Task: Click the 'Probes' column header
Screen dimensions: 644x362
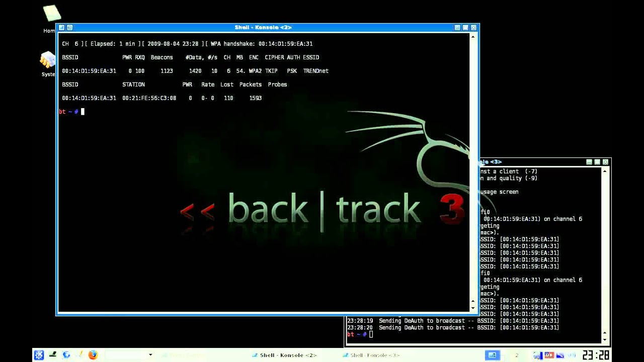Action: click(x=277, y=84)
